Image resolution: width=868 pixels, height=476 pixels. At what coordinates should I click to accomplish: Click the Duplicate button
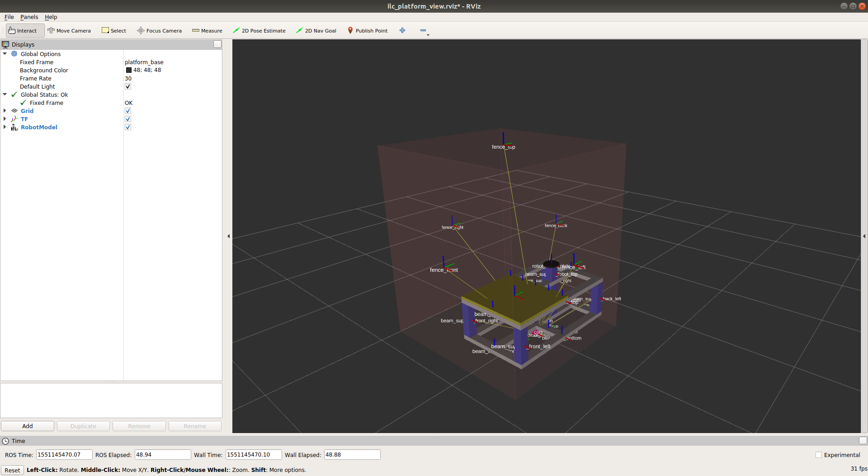click(x=83, y=426)
